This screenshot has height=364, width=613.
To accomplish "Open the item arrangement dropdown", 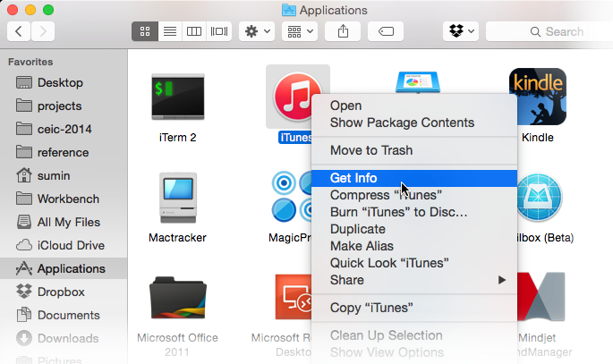I will pos(300,31).
